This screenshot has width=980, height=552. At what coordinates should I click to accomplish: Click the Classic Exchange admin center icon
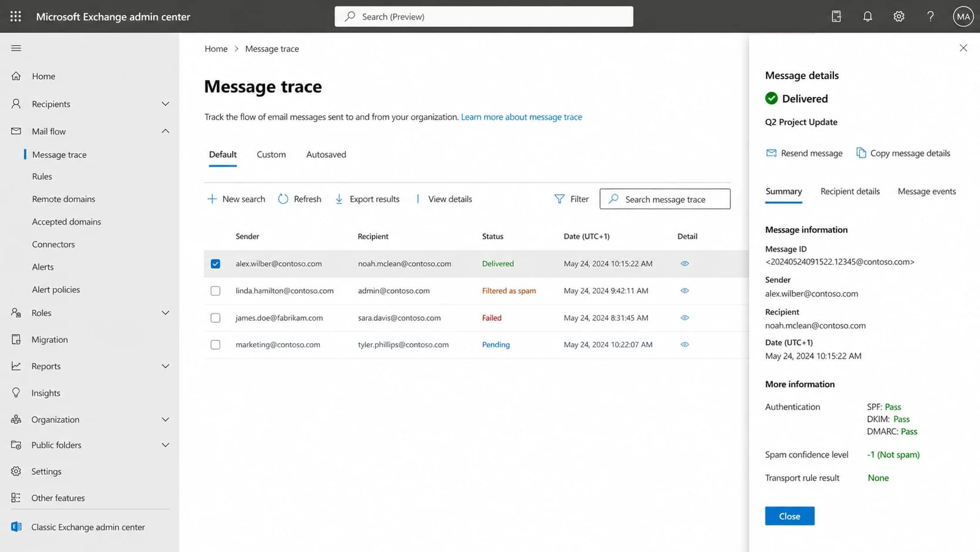[16, 527]
